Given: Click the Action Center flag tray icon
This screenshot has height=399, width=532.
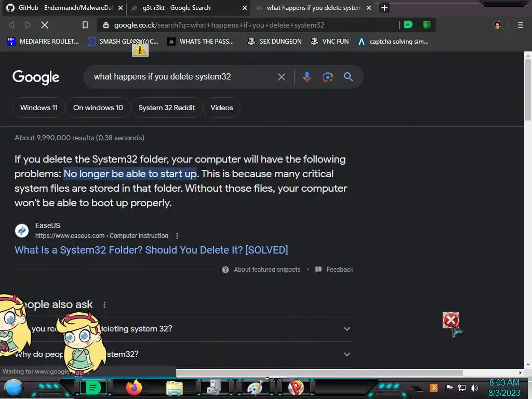Looking at the screenshot, I should click(x=449, y=388).
